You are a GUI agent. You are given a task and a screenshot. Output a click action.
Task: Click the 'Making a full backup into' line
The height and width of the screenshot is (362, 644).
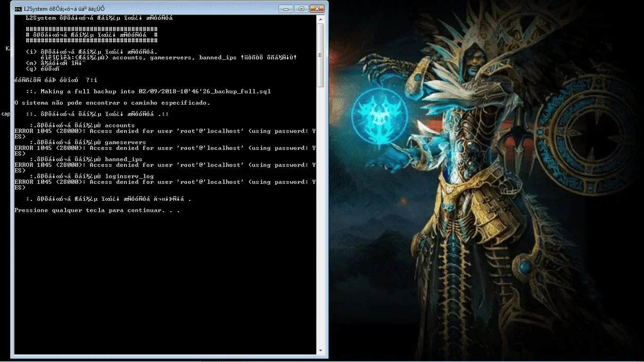(148, 91)
